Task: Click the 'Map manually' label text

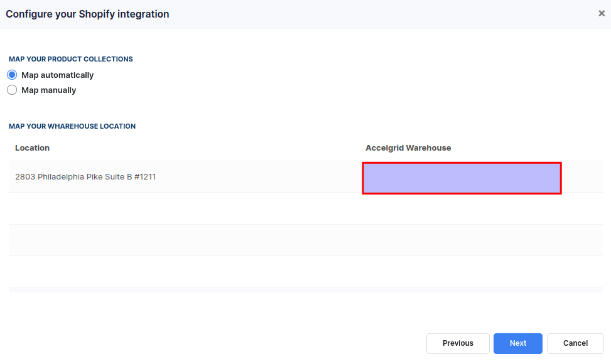Action: (49, 90)
